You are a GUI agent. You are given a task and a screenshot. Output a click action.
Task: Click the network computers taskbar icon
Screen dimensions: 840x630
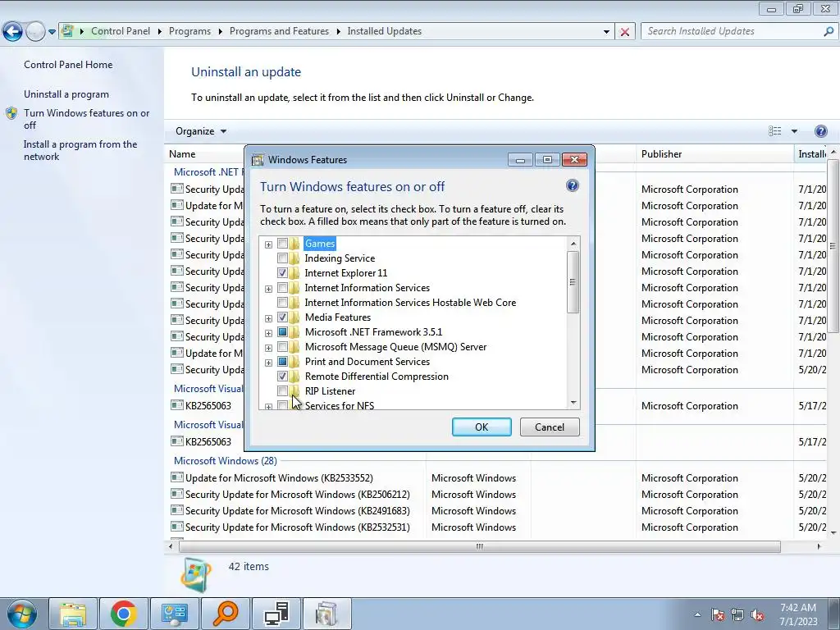tap(276, 614)
